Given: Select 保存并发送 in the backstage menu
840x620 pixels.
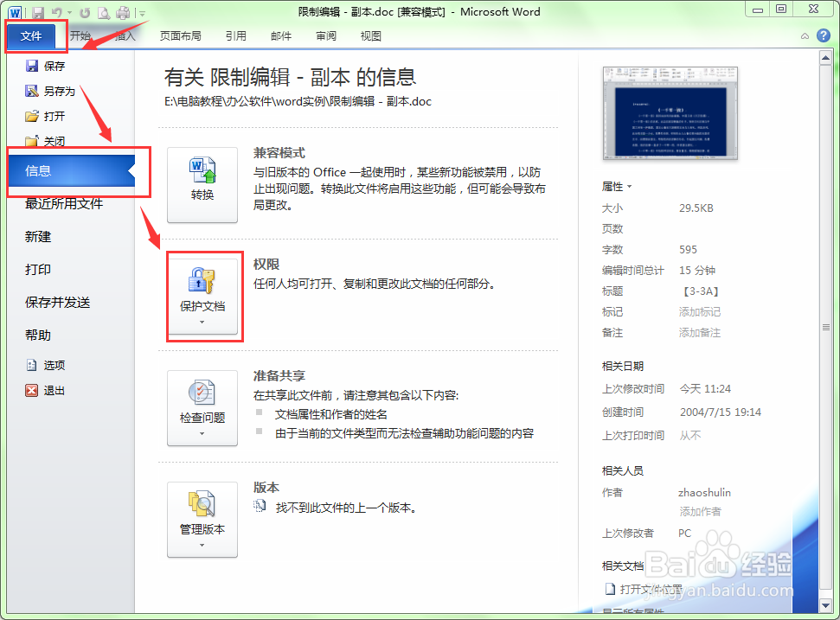Looking at the screenshot, I should [x=57, y=302].
